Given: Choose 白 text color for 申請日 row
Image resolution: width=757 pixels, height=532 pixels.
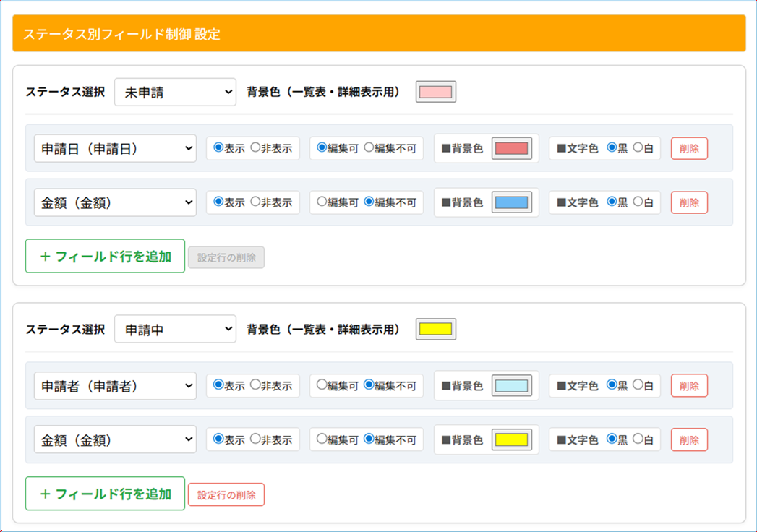Looking at the screenshot, I should click(638, 148).
